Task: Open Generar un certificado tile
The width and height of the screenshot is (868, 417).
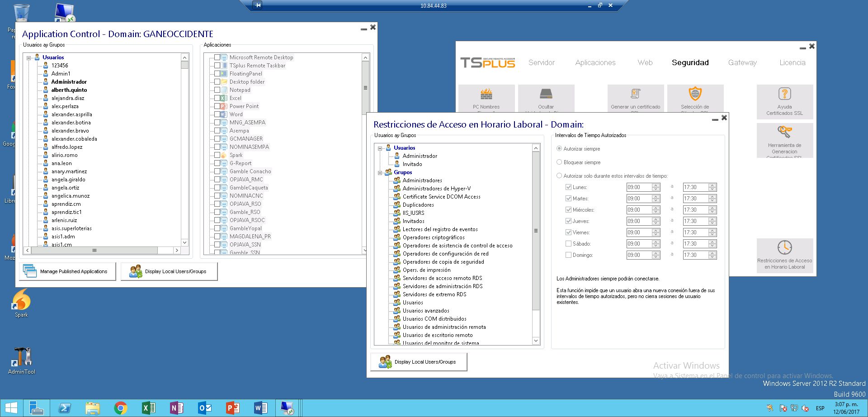Action: click(x=635, y=98)
